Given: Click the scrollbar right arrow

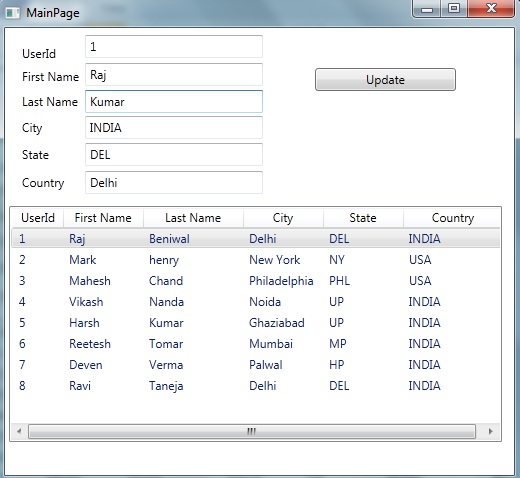Looking at the screenshot, I should click(x=490, y=431).
